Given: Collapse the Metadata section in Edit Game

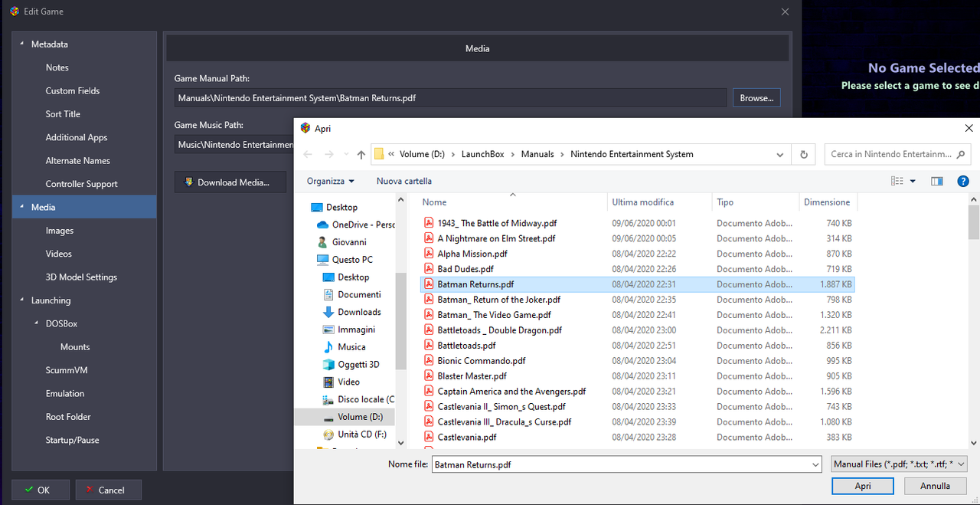Looking at the screenshot, I should click(x=21, y=44).
